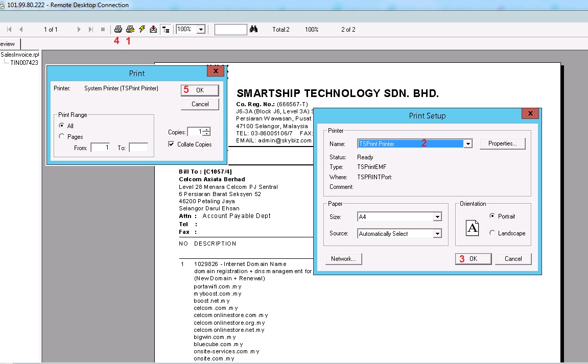Open the paper Source dropdown
The image size is (588, 364).
pos(437,234)
